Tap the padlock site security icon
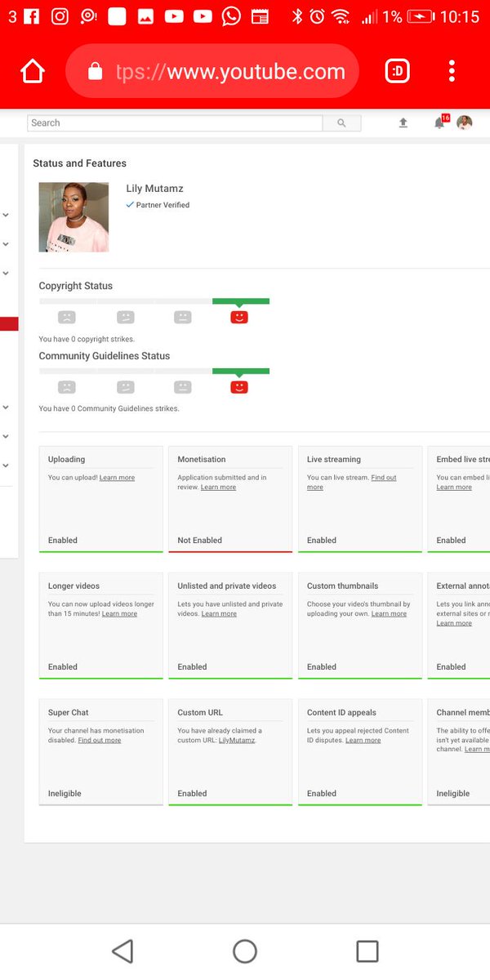 point(95,72)
